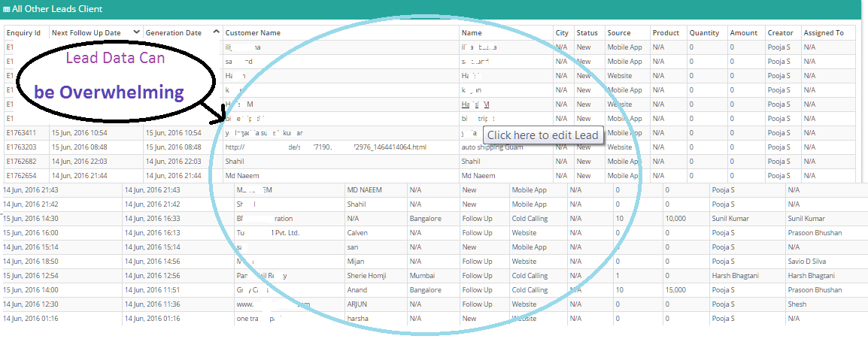Select the Customer Name column header

[253, 32]
